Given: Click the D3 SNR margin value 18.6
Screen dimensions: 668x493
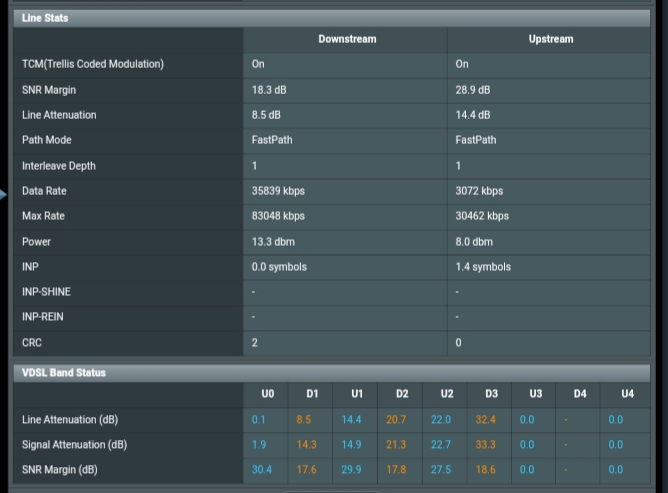Looking at the screenshot, I should tap(485, 470).
